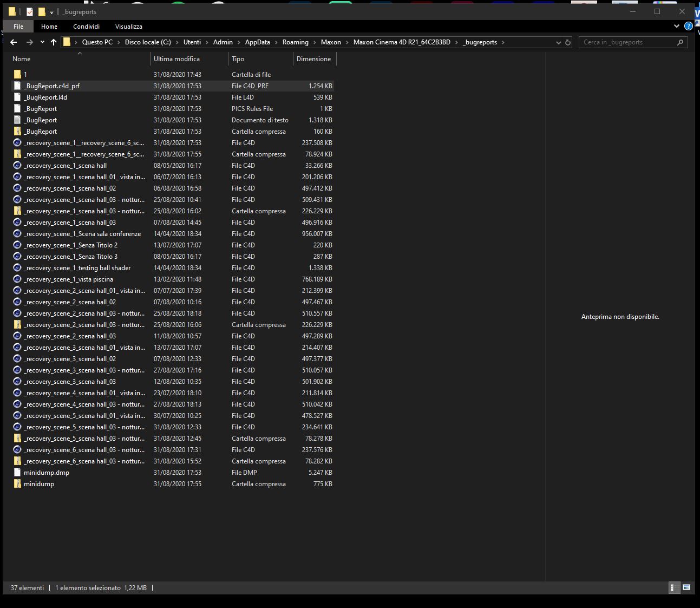Click the 37 elementi status bar text
700x608 pixels.
[28, 587]
